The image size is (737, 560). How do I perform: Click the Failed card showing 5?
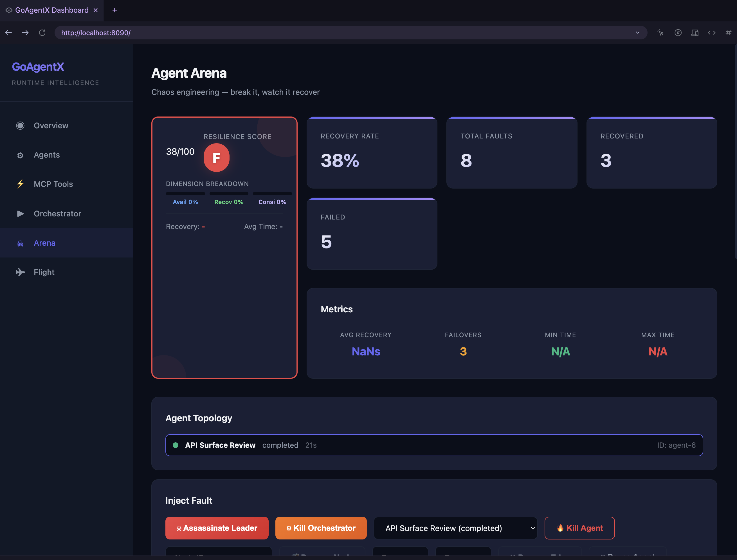(372, 234)
